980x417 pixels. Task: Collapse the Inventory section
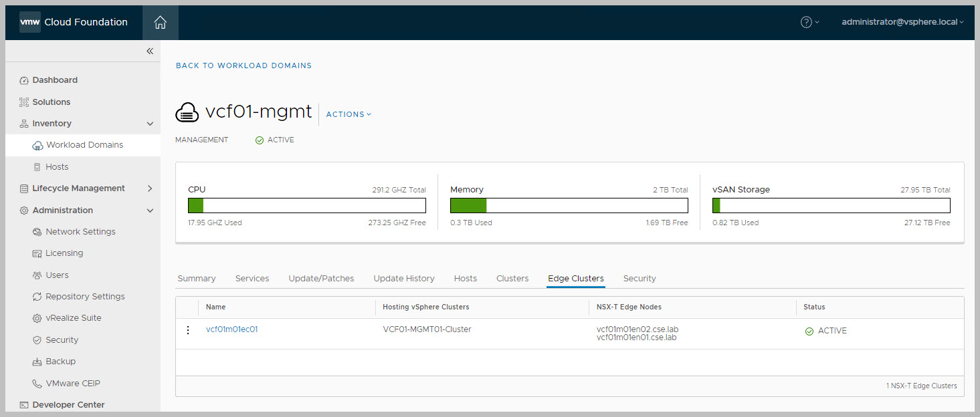(150, 124)
